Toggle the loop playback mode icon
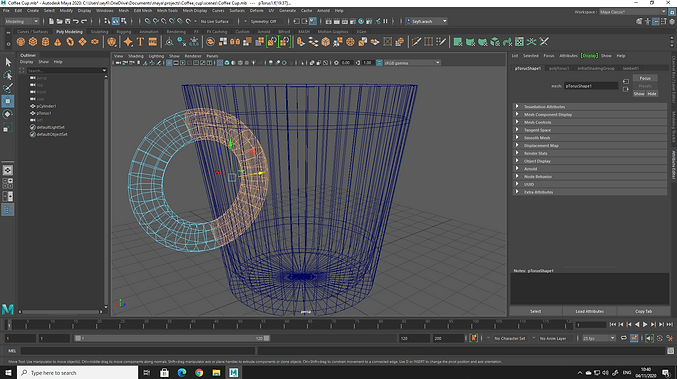 [x=624, y=338]
